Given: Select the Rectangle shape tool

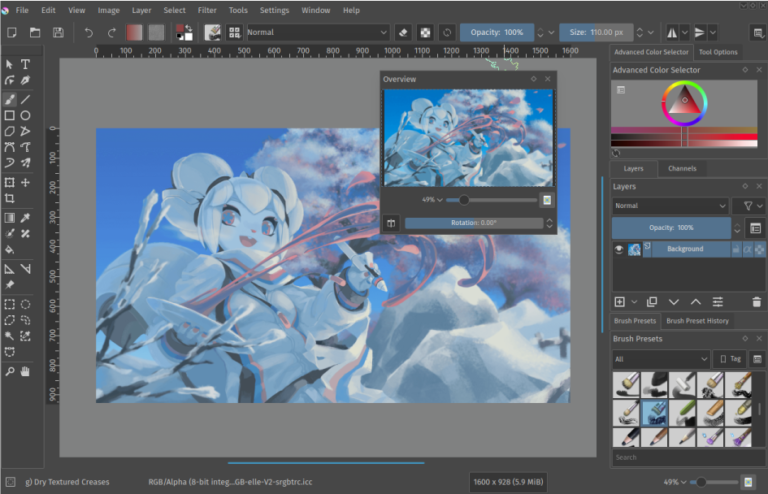Looking at the screenshot, I should click(9, 116).
